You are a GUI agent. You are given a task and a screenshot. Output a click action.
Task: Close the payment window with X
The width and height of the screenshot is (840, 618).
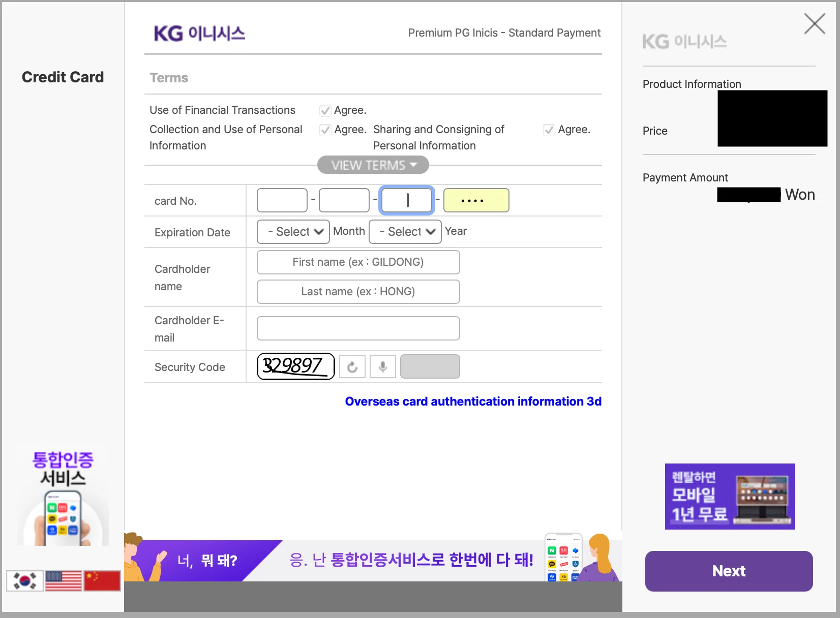815,23
